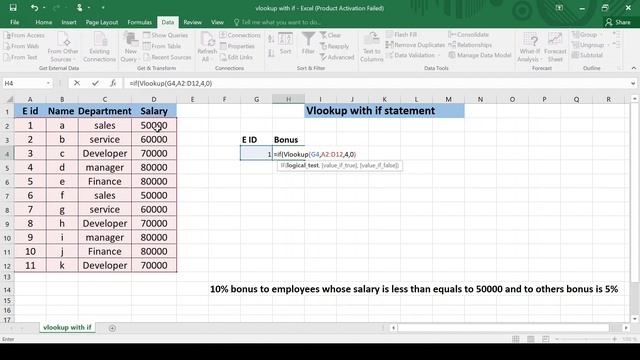Image resolution: width=640 pixels, height=360 pixels.
Task: Click From Table in Get & Transform
Action: click(162, 46)
